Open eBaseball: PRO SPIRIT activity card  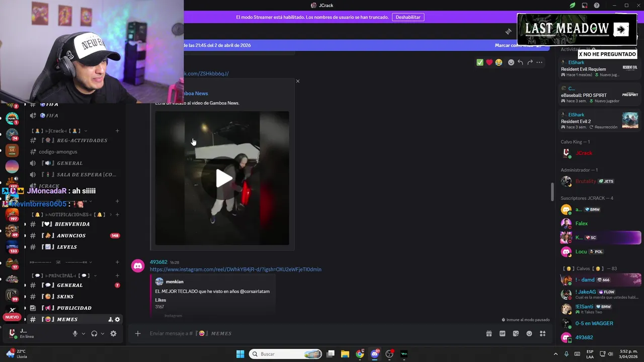[x=600, y=94]
